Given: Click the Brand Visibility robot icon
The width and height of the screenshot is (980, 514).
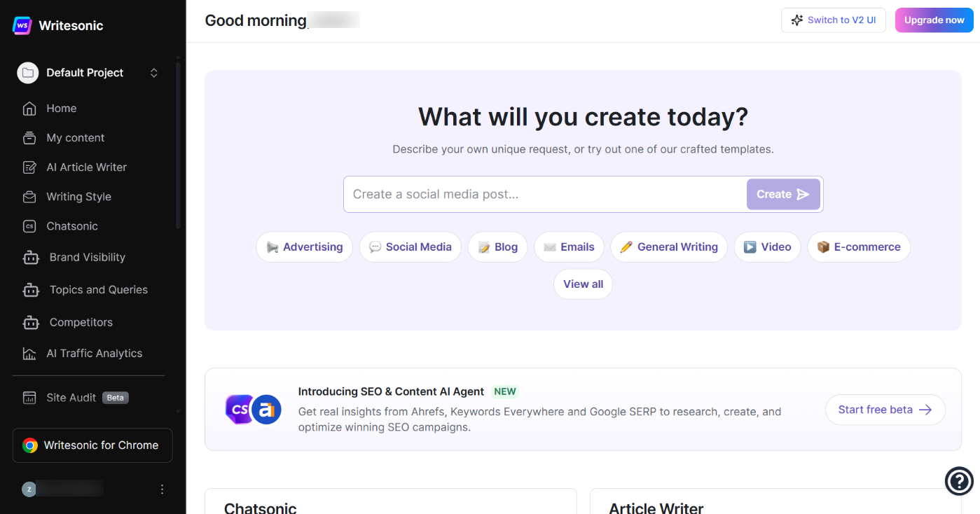Looking at the screenshot, I should pos(31,258).
